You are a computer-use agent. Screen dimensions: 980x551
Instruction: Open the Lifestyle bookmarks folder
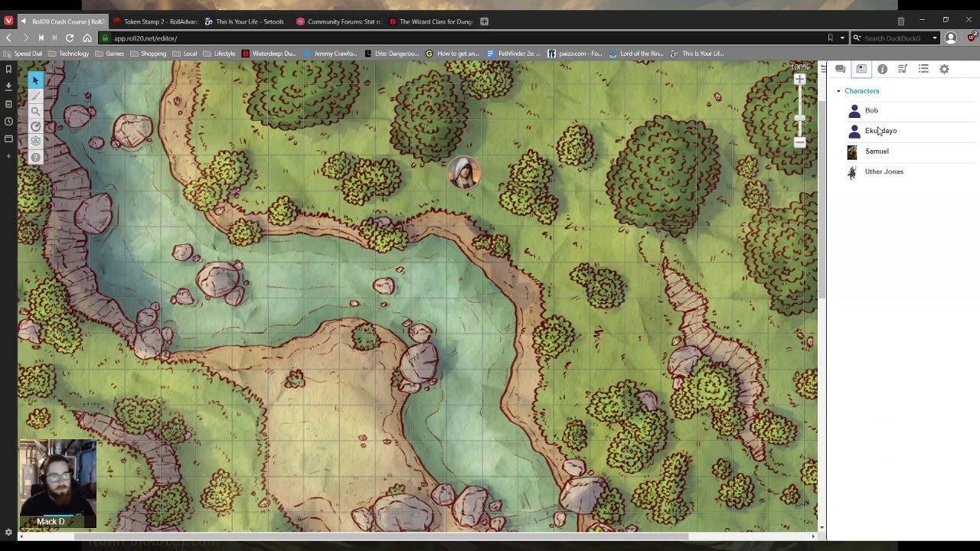pos(219,54)
